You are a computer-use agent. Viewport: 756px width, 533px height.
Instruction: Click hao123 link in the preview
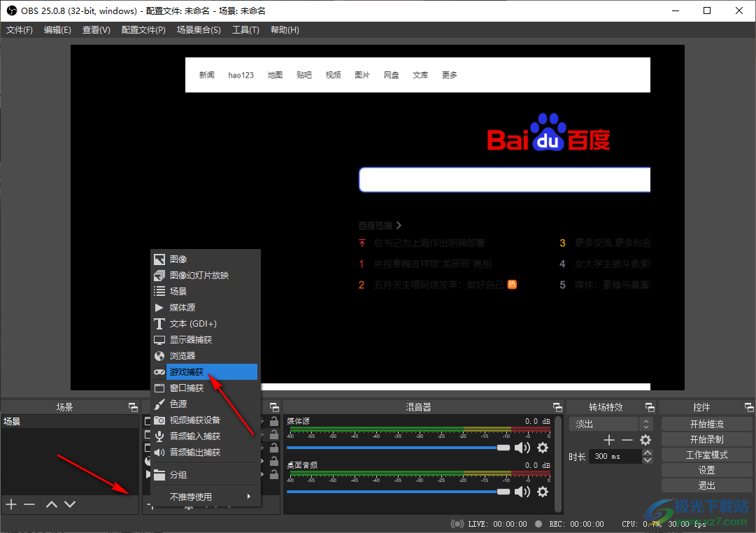(x=241, y=75)
